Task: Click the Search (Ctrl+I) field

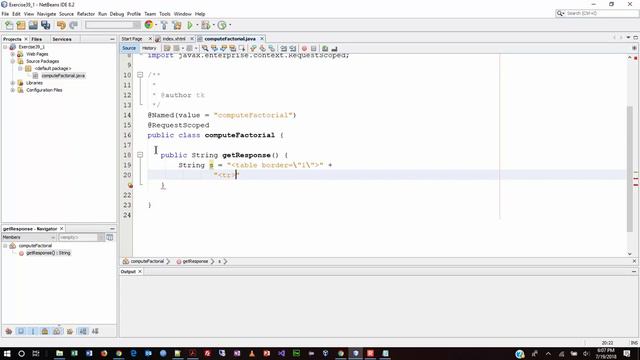Action: click(596, 13)
